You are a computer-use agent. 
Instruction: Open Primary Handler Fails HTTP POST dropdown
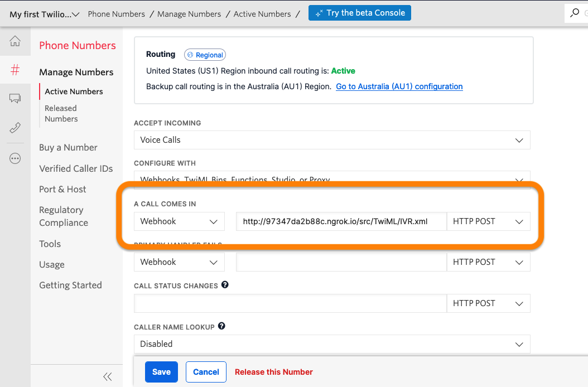coord(488,262)
